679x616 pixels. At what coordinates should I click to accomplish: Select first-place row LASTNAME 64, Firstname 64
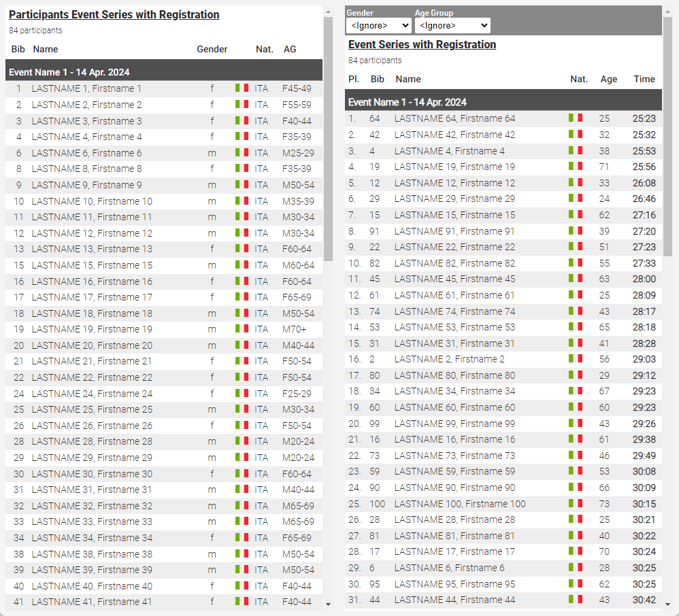coord(454,118)
